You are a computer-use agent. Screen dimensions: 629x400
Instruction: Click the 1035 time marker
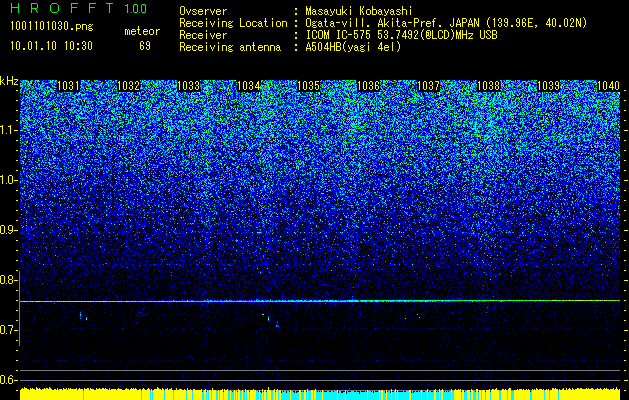[x=308, y=86]
